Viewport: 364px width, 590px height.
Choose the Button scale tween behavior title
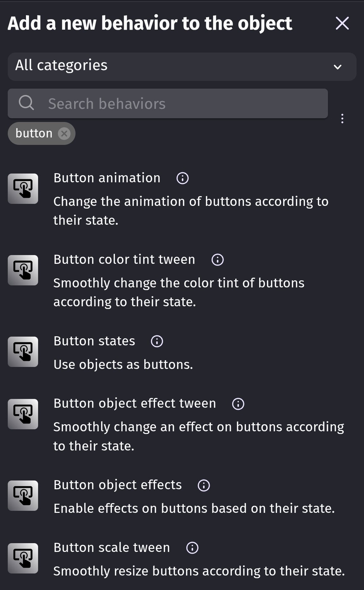(112, 548)
